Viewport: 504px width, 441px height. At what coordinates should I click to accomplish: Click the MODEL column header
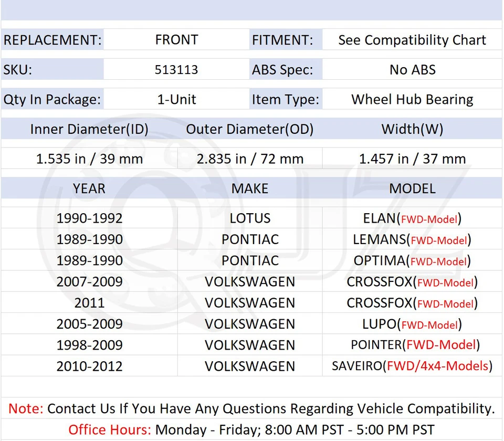click(x=413, y=188)
